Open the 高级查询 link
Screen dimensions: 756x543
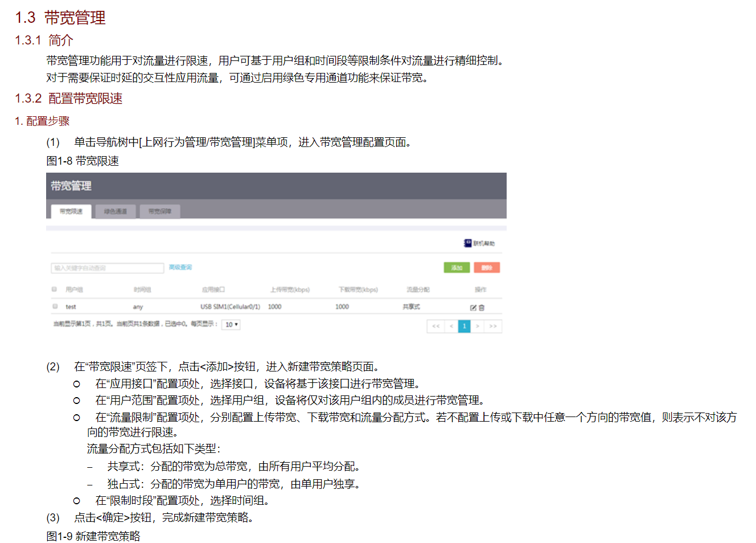pos(180,267)
